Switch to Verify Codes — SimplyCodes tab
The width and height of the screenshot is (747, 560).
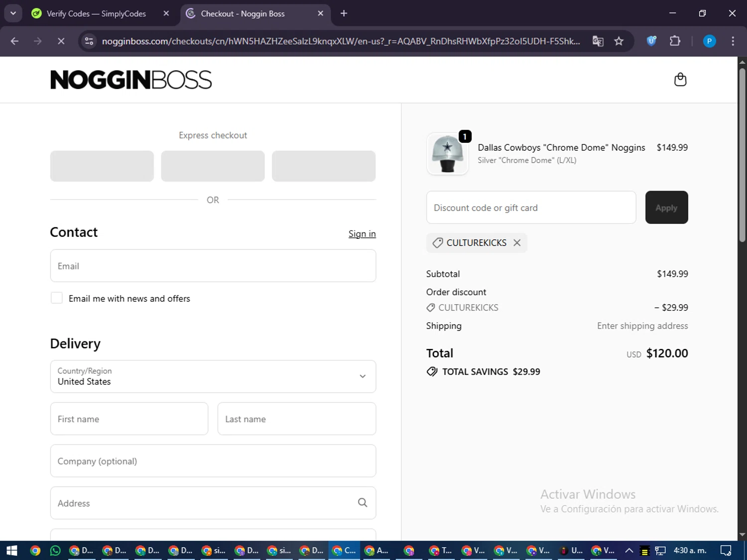click(x=96, y=13)
